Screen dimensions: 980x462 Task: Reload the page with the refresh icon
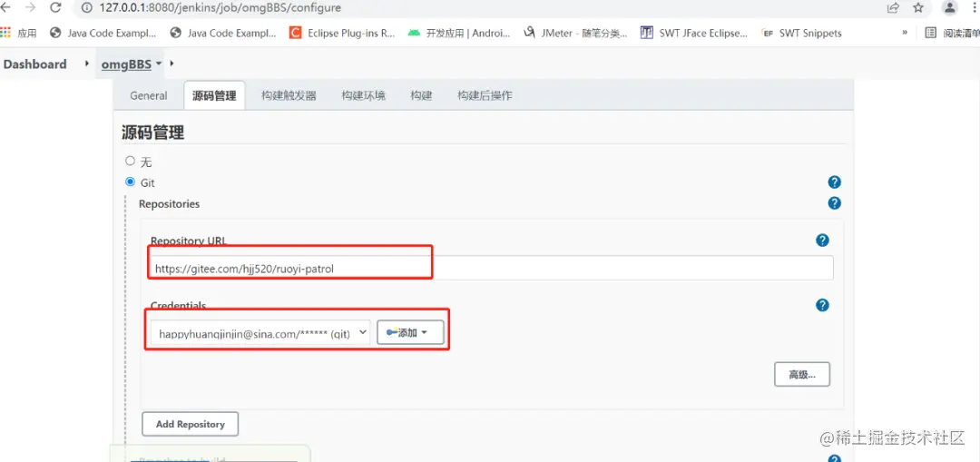click(55, 7)
